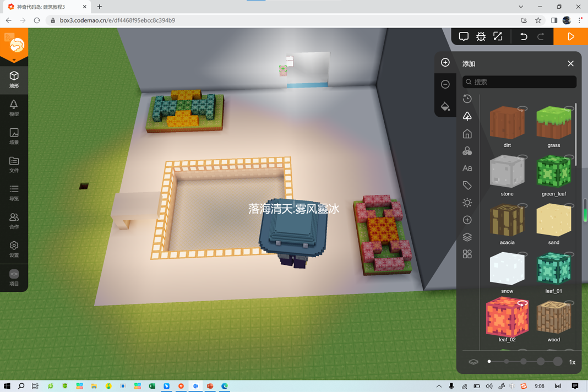Open the 项目 project panel

14,278
